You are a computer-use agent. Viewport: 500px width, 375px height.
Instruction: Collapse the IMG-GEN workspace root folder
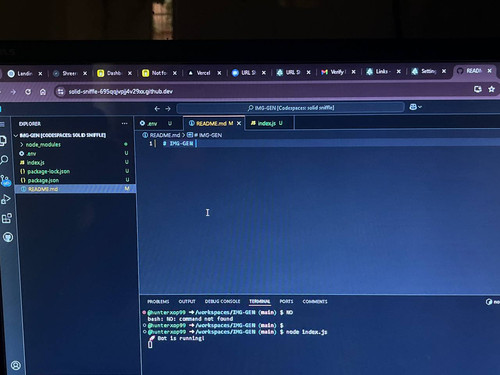(62, 135)
